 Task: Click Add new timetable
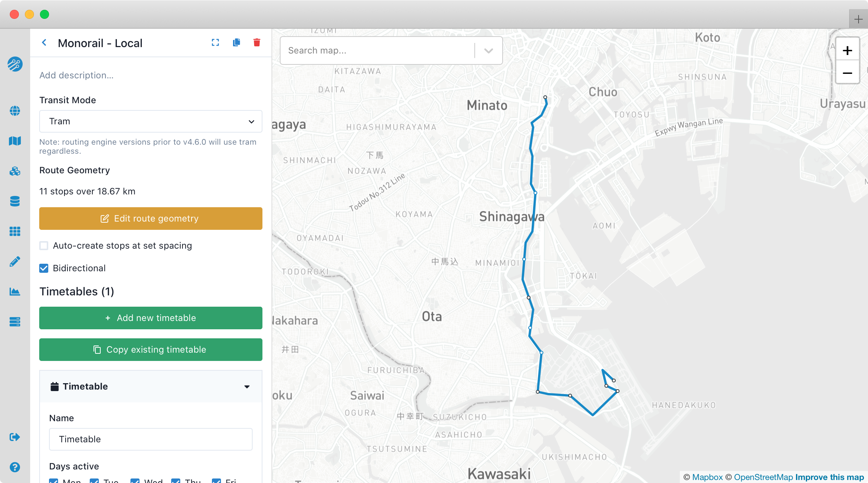pos(150,318)
